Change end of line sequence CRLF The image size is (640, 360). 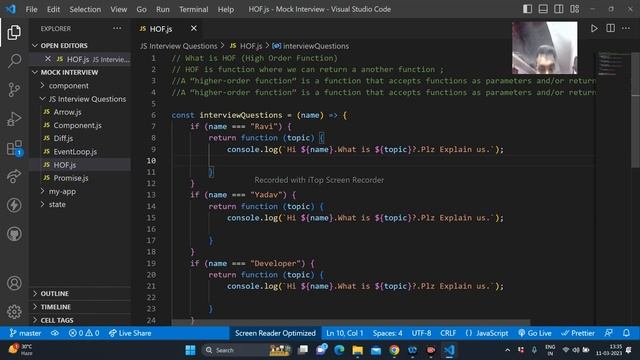448,333
